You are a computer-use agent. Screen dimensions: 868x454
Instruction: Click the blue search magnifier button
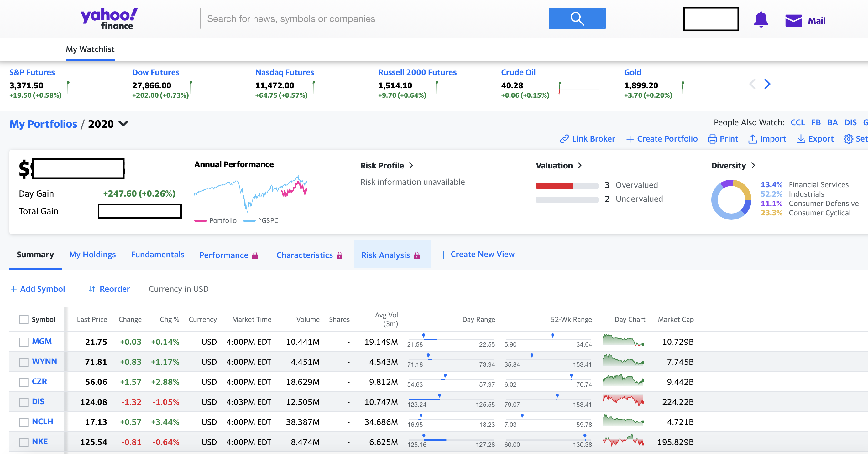click(x=577, y=18)
